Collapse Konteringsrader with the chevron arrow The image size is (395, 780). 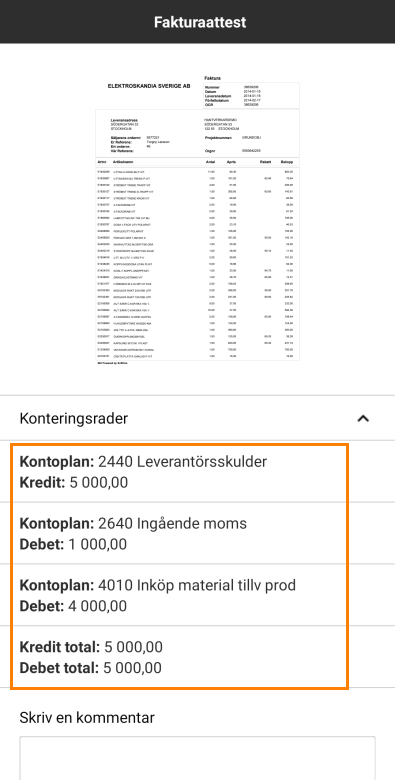pos(363,419)
